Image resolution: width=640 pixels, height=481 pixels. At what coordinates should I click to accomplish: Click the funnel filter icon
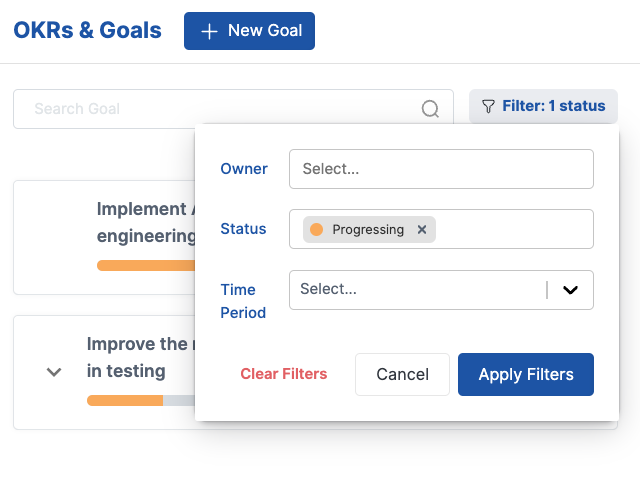click(x=488, y=106)
